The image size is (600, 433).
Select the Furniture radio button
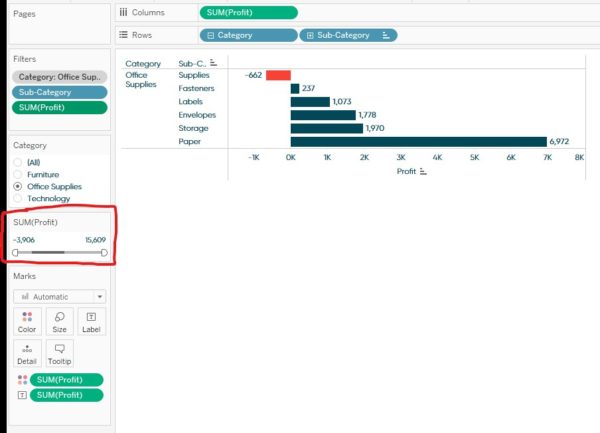coord(18,174)
